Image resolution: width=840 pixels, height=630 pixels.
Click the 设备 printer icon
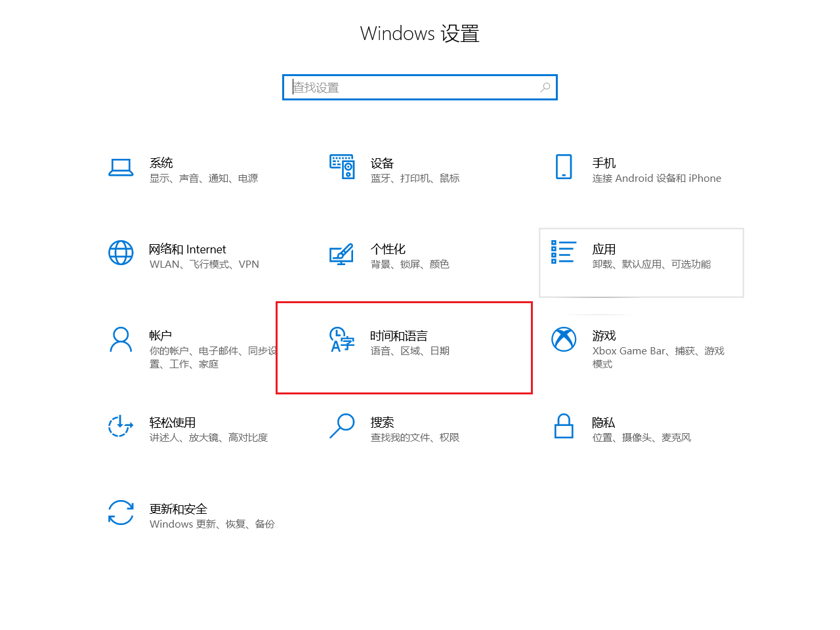click(x=342, y=167)
